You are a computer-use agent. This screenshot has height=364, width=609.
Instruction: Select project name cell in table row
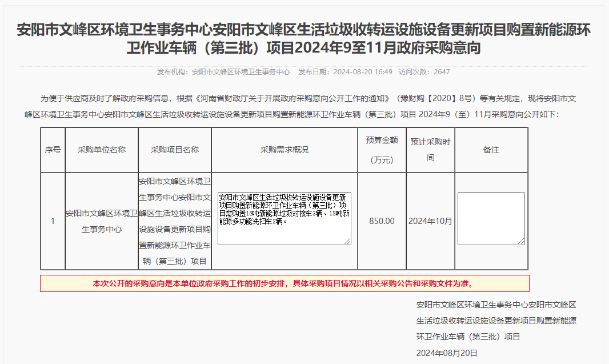175,221
